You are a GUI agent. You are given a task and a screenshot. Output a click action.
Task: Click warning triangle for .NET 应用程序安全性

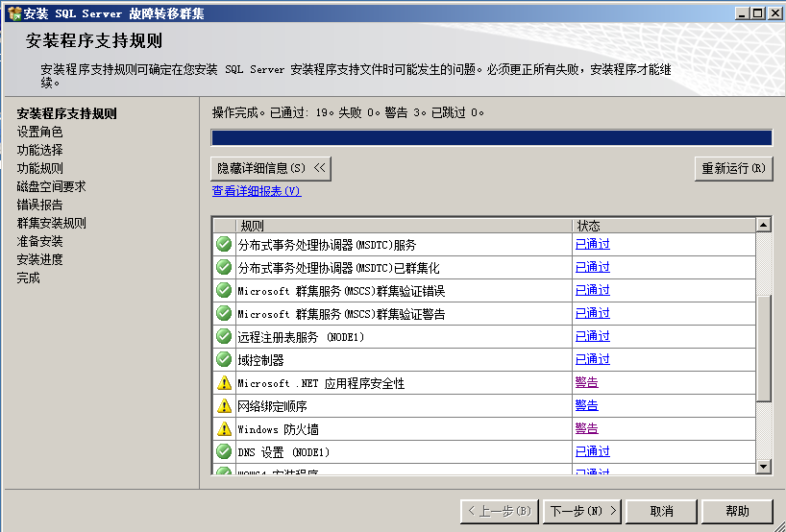[x=224, y=383]
